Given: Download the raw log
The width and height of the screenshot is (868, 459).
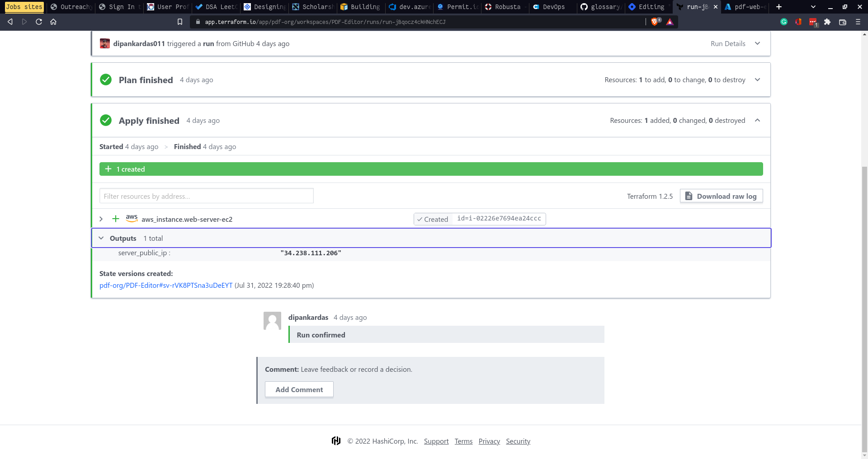Looking at the screenshot, I should point(722,196).
